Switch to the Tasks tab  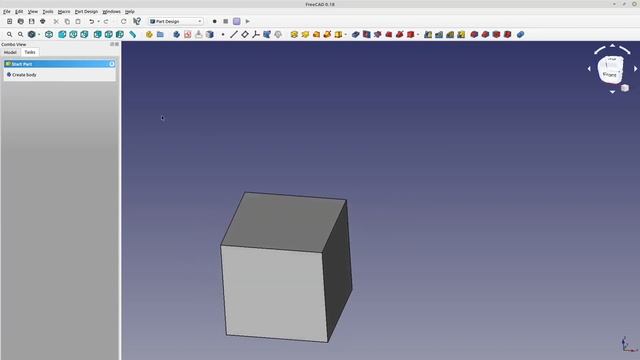(30, 52)
